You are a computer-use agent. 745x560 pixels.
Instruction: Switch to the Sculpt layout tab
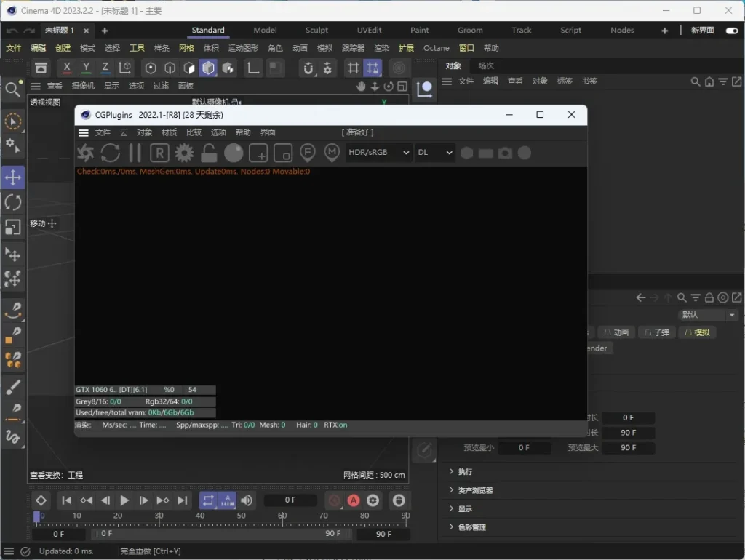[316, 31]
